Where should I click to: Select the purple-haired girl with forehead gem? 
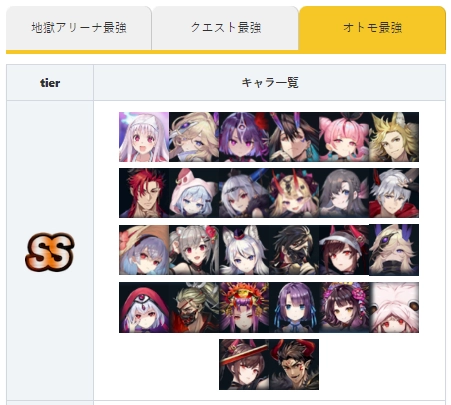[x=244, y=137]
